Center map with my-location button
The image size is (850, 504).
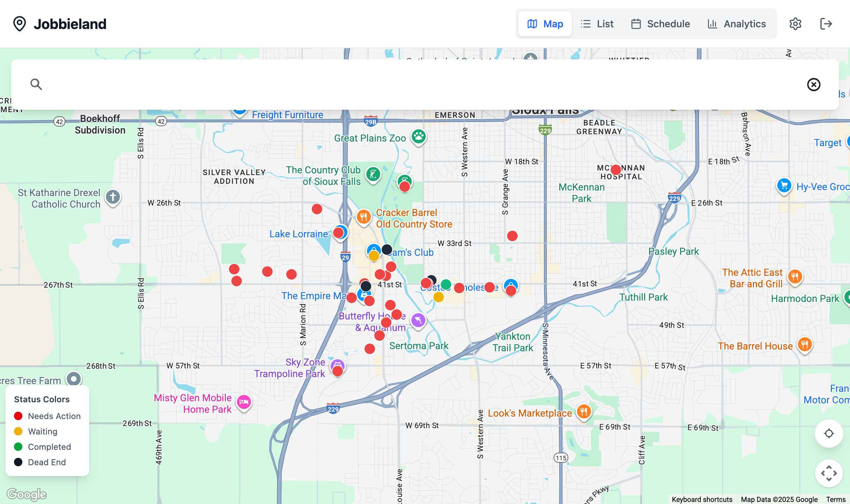pos(829,433)
